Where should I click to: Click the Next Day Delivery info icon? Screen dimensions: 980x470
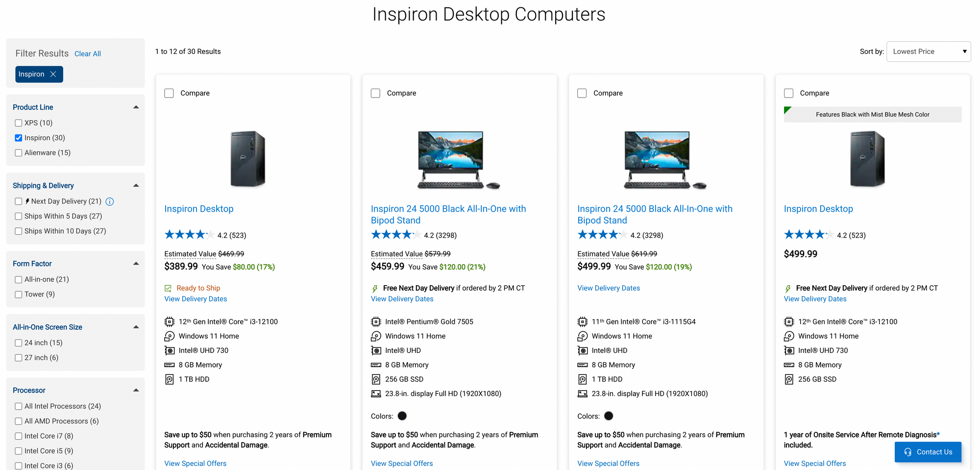point(110,201)
